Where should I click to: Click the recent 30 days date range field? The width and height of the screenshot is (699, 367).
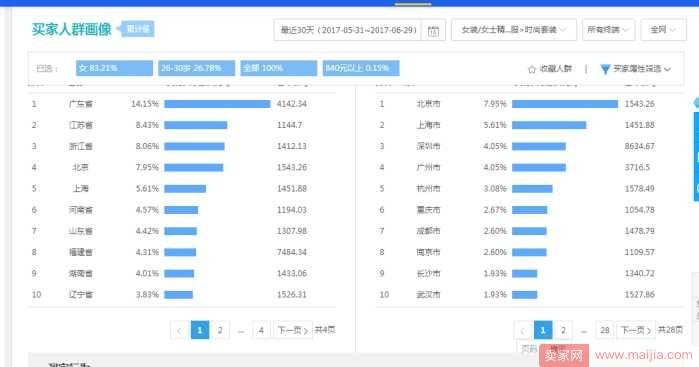coord(348,30)
